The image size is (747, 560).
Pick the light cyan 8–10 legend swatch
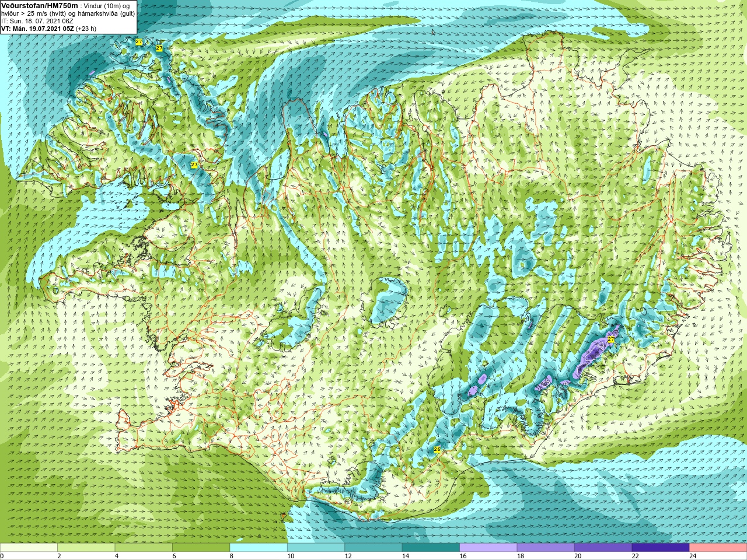point(259,548)
